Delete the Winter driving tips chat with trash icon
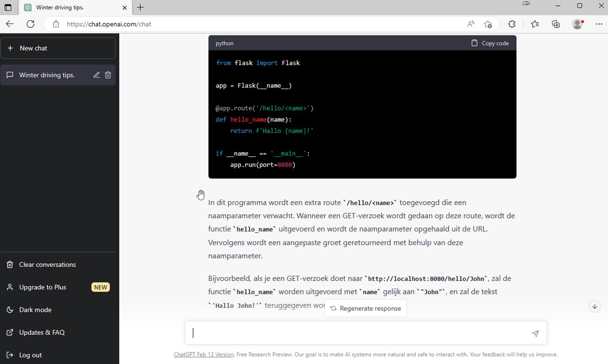Image resolution: width=608 pixels, height=364 pixels. pos(108,75)
